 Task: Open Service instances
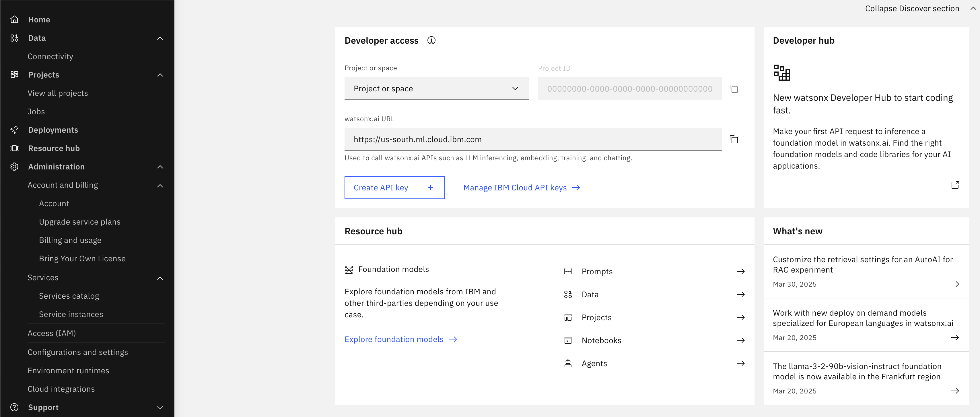pyautogui.click(x=71, y=314)
